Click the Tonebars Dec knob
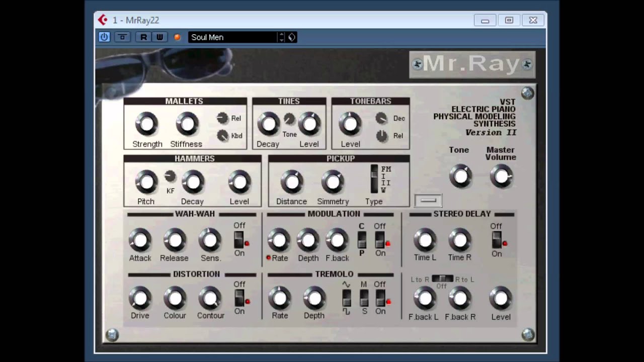Screen dimensions: 644x362 tap(382, 118)
